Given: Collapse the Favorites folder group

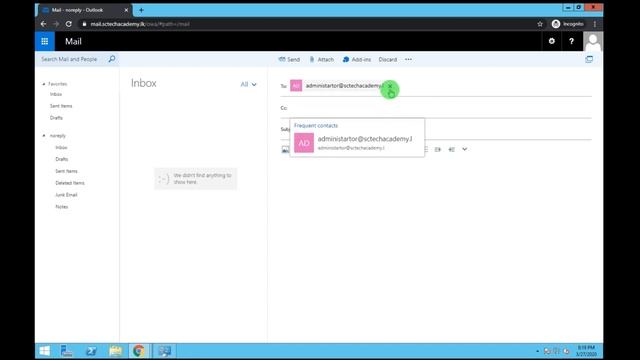Looking at the screenshot, I should tap(44, 84).
